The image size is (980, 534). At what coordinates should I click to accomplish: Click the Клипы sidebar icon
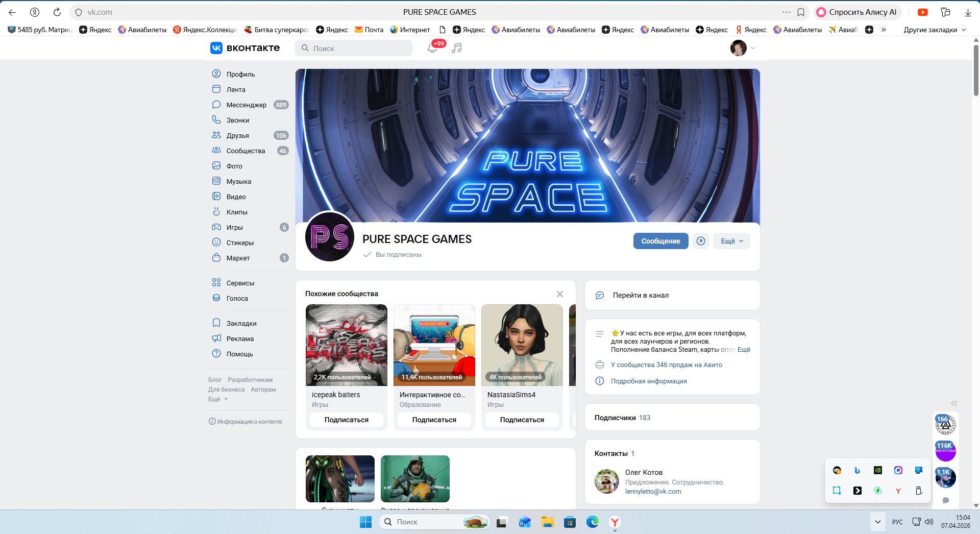coord(216,212)
